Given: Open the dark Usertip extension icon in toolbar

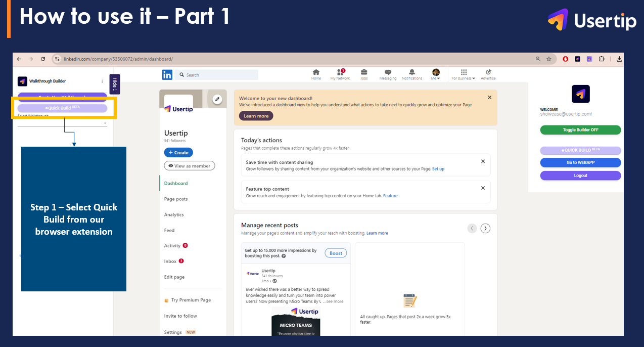Looking at the screenshot, I should coord(577,59).
